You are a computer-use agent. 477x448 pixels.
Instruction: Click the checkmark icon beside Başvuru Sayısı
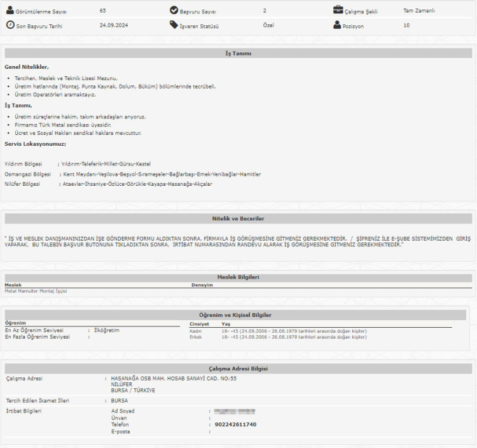point(174,11)
